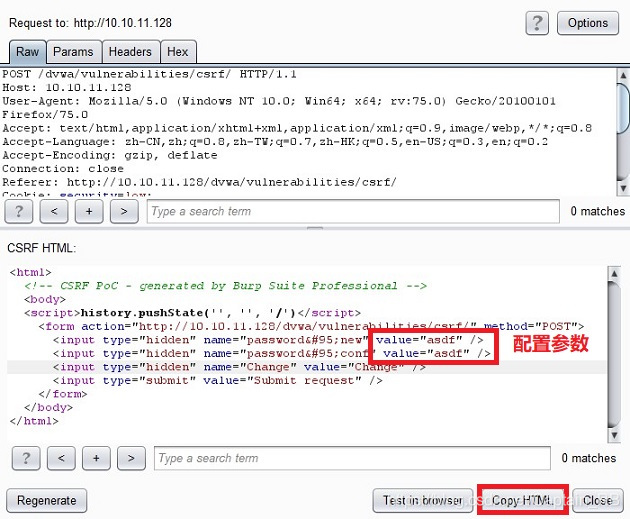Image resolution: width=630 pixels, height=519 pixels.
Task: Switch to the Raw tab
Action: click(x=27, y=52)
